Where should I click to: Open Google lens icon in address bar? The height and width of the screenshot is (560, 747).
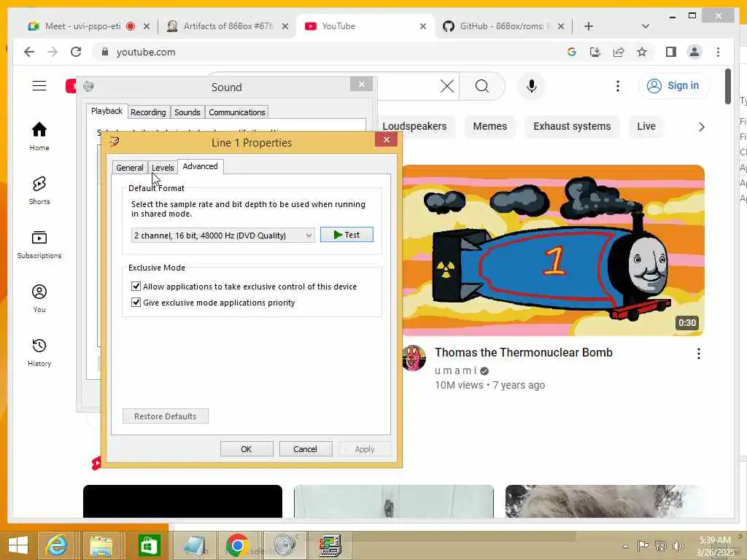tap(572, 52)
